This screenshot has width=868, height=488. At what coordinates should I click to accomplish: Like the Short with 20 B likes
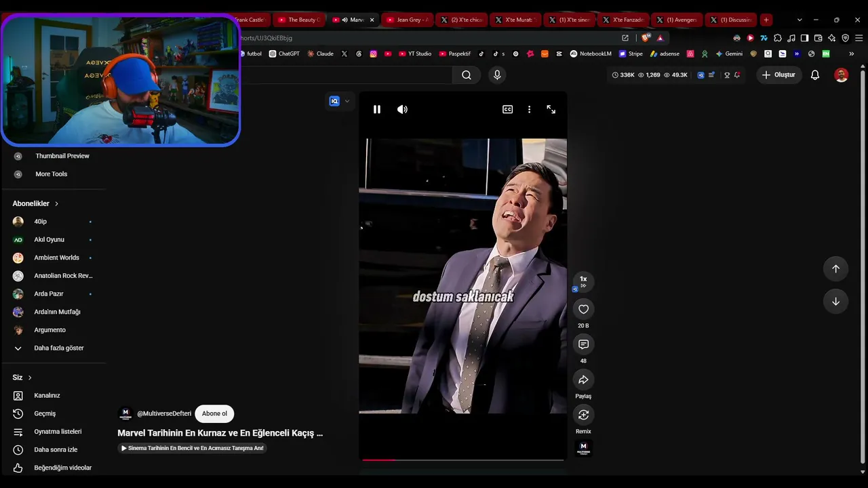pos(583,309)
